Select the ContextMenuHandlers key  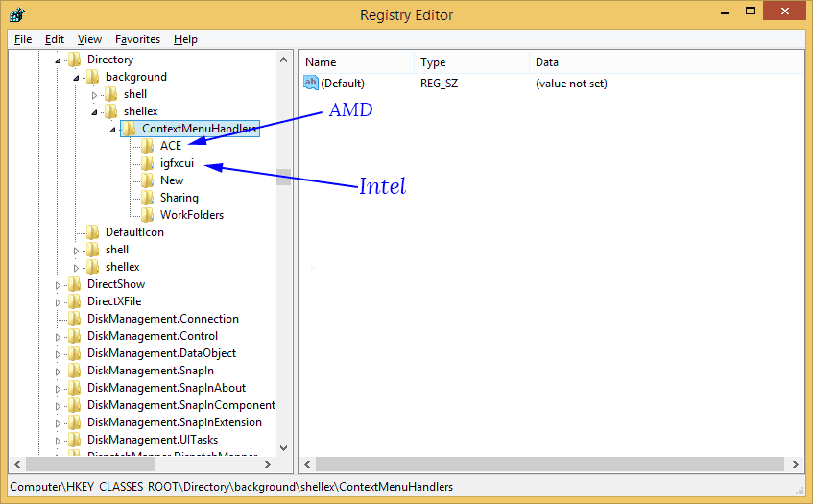click(199, 128)
